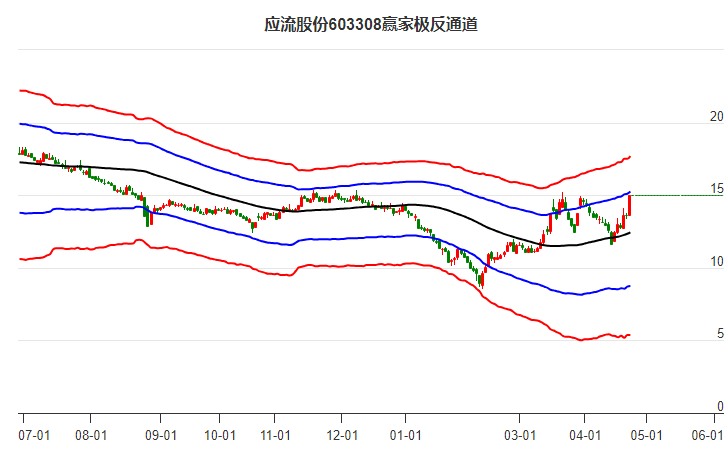Click the 04-01 date axis label
Image resolution: width=726 pixels, height=450 pixels.
coord(585,435)
